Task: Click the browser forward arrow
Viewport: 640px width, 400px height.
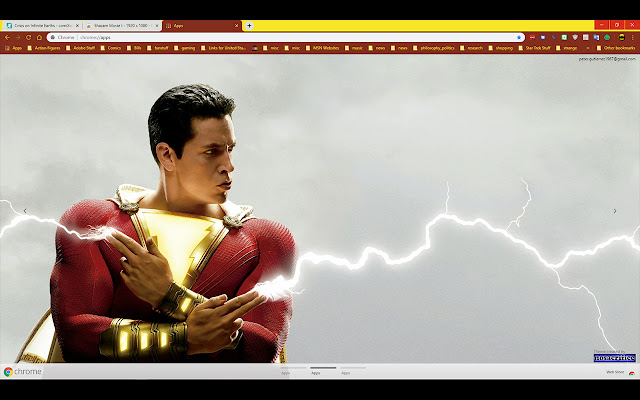Action: pyautogui.click(x=18, y=37)
